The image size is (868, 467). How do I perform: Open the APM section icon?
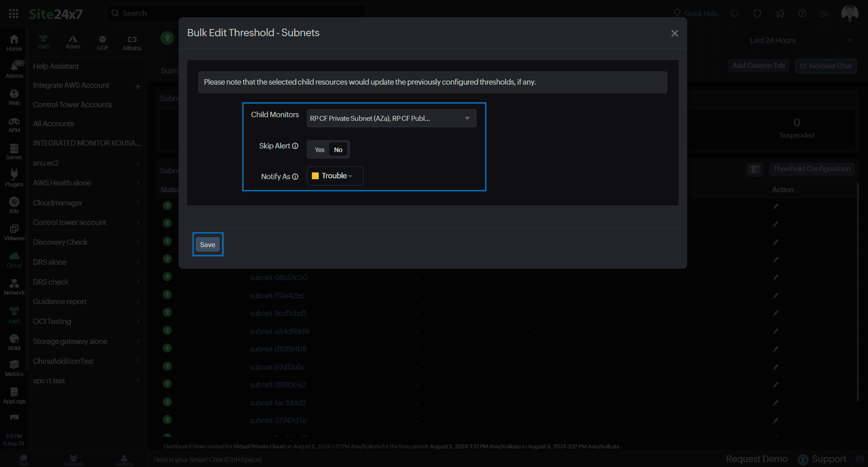point(14,124)
